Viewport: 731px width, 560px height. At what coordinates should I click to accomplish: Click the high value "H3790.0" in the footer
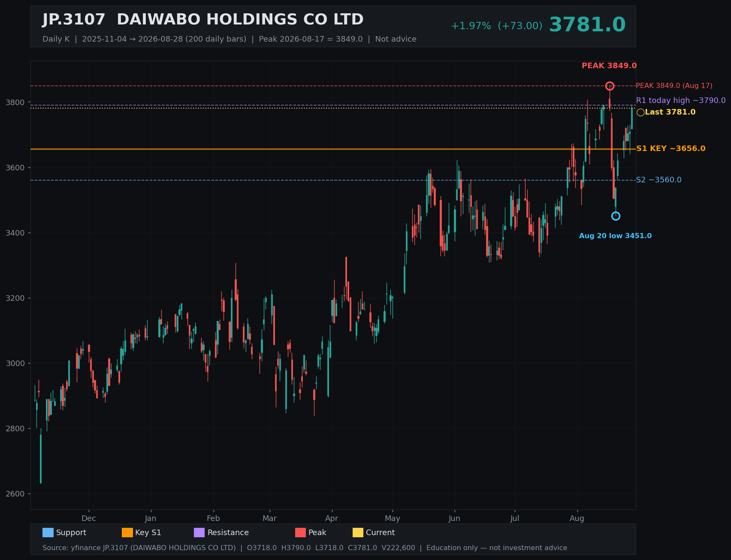click(296, 548)
